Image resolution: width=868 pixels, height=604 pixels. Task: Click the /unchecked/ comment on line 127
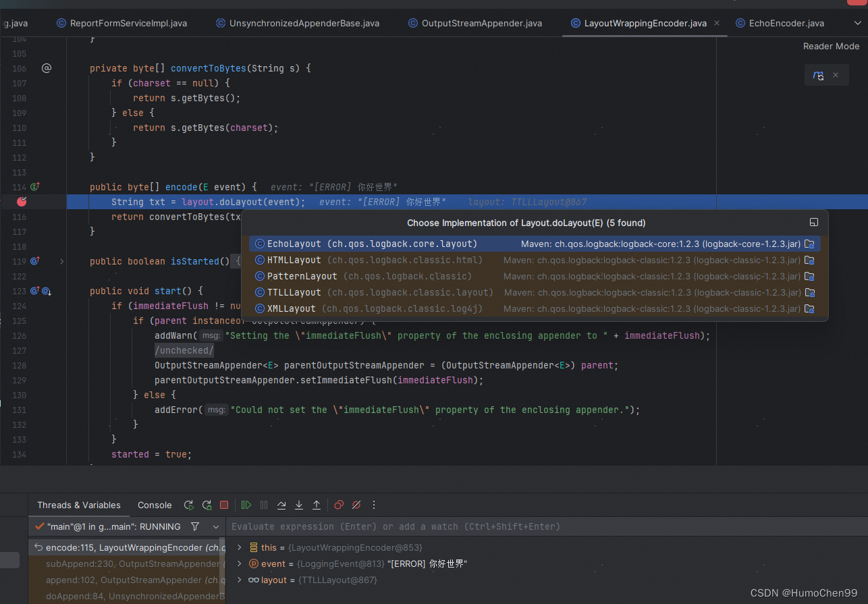pos(184,350)
